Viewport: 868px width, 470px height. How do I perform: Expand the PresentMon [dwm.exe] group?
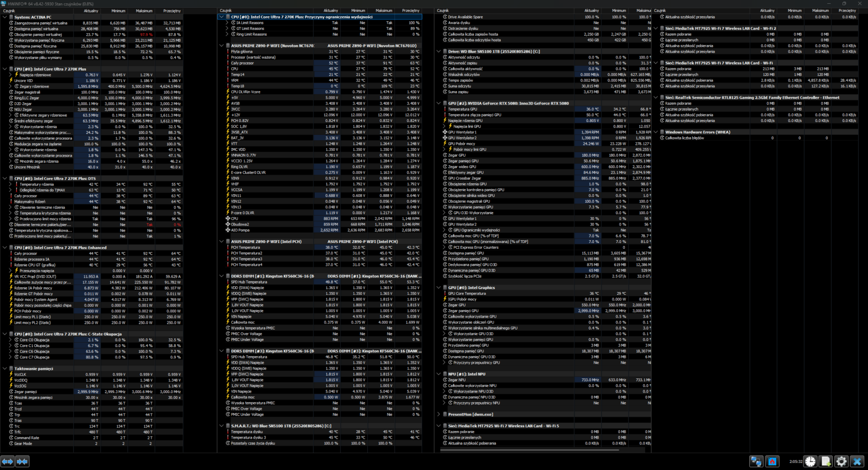(438, 414)
